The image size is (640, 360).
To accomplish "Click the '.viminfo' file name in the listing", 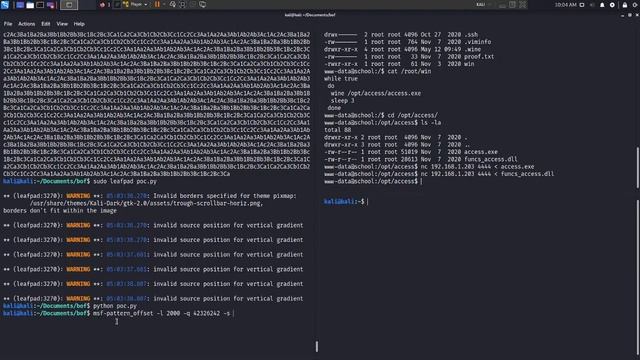I will click(478, 42).
